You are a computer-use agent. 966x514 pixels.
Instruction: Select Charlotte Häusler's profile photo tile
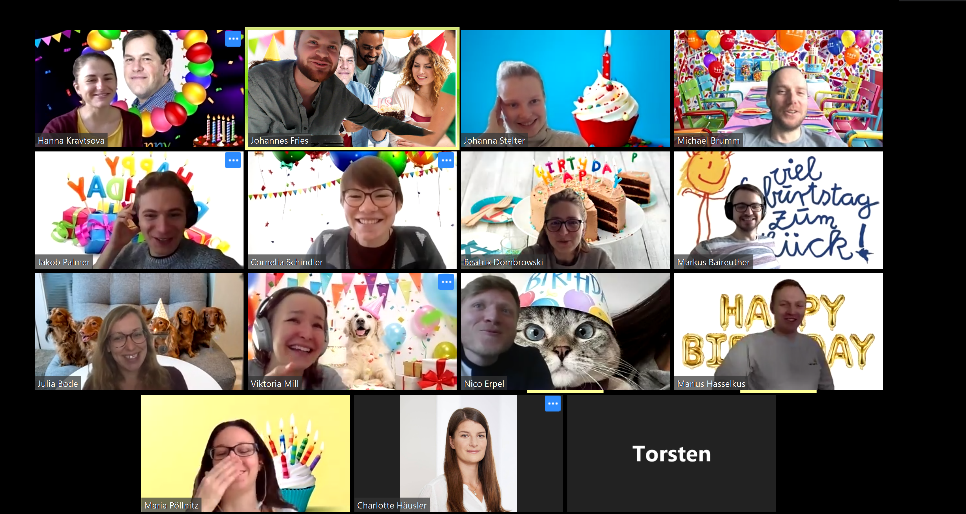pos(458,453)
